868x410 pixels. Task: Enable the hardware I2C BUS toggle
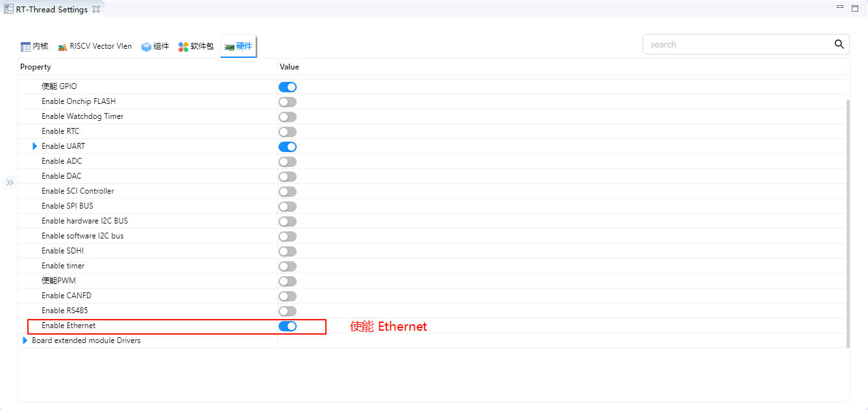(288, 222)
